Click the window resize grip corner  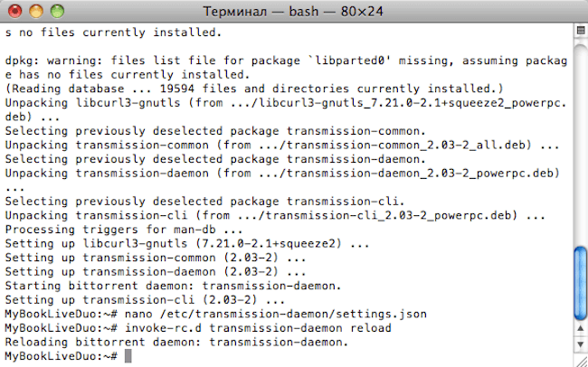click(580, 361)
